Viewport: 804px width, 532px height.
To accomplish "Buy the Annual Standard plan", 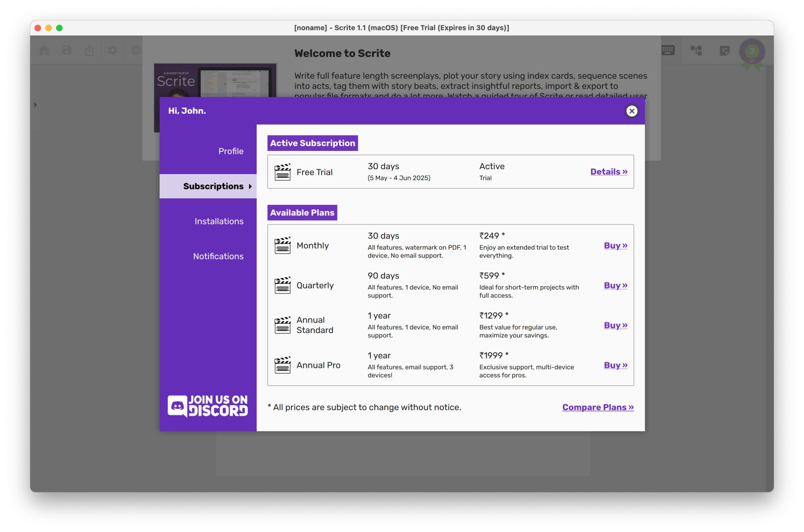I will click(x=615, y=325).
